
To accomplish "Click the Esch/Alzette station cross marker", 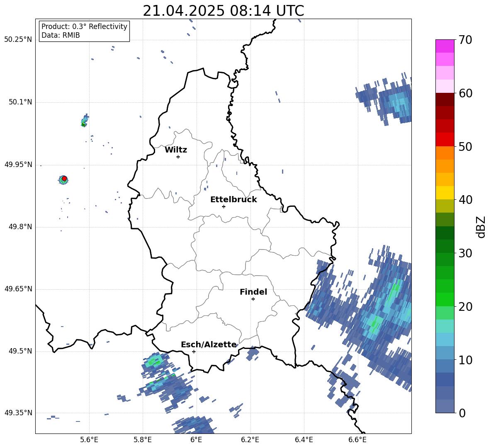I will 194,351.
